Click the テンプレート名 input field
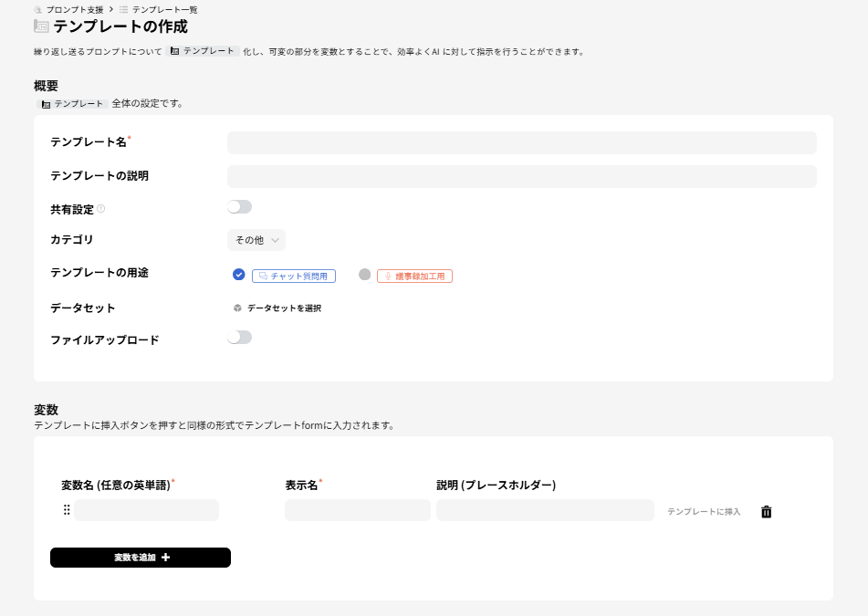 [522, 142]
